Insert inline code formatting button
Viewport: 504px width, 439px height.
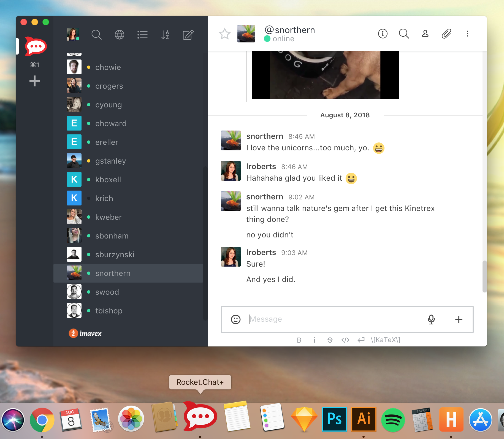[345, 340]
